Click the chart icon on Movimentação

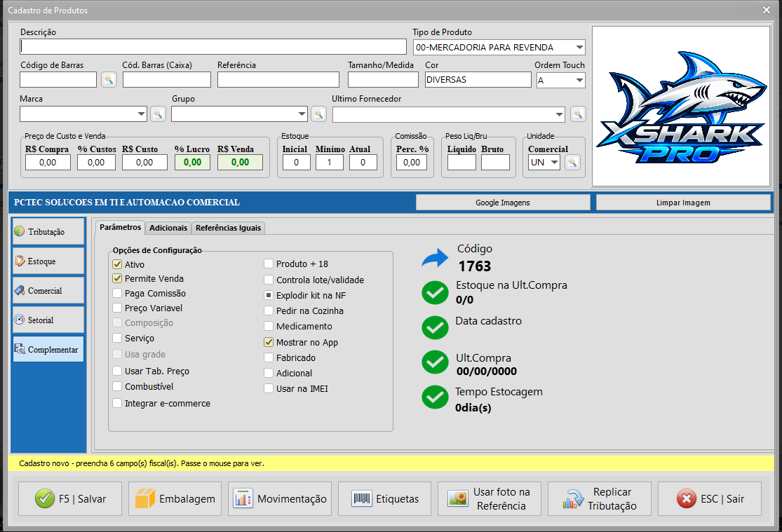[243, 498]
